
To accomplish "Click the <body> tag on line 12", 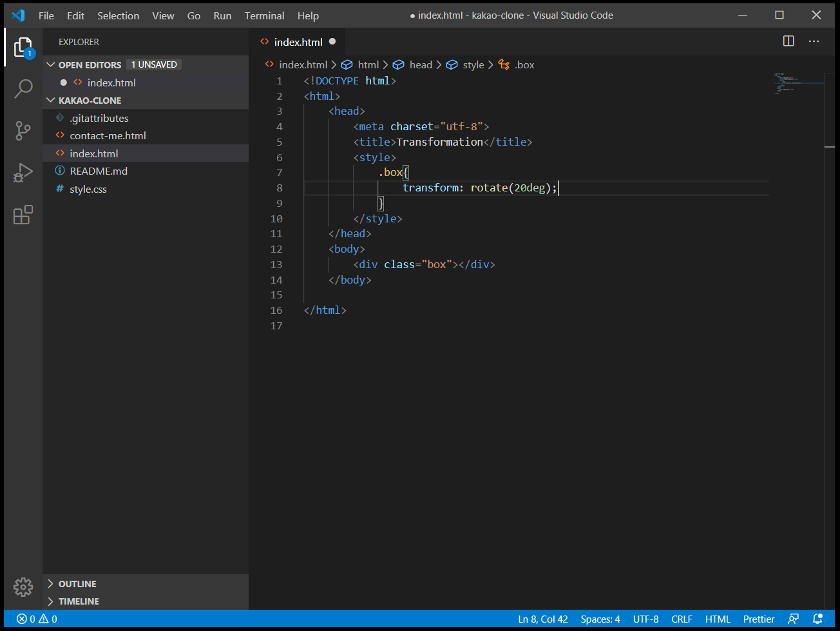I will [x=347, y=249].
